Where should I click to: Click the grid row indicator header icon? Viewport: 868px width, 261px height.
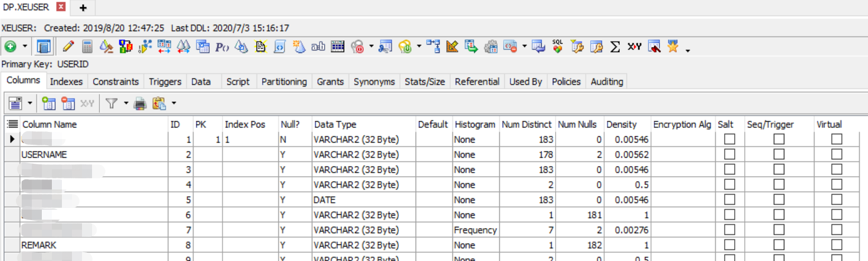pos(13,124)
